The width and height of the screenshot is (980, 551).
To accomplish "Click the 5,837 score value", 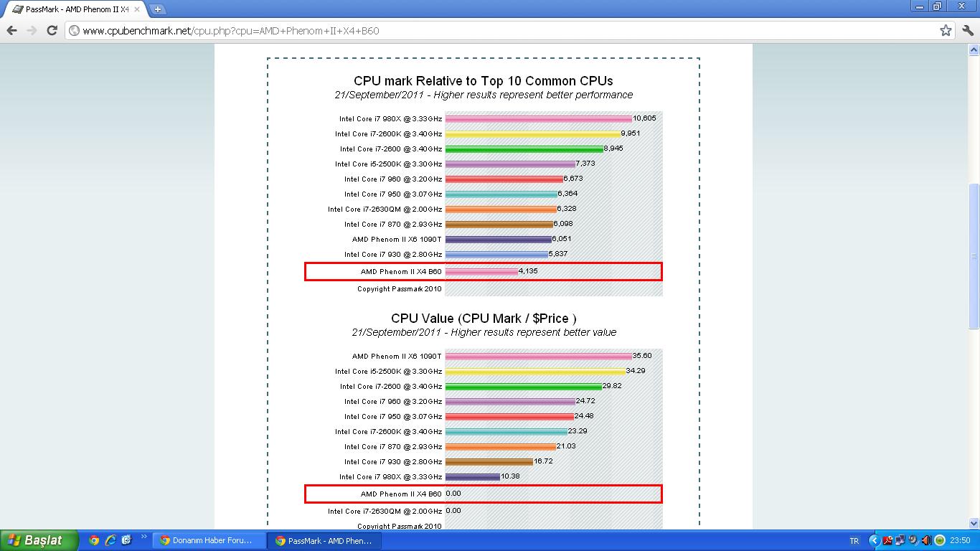I will (558, 254).
